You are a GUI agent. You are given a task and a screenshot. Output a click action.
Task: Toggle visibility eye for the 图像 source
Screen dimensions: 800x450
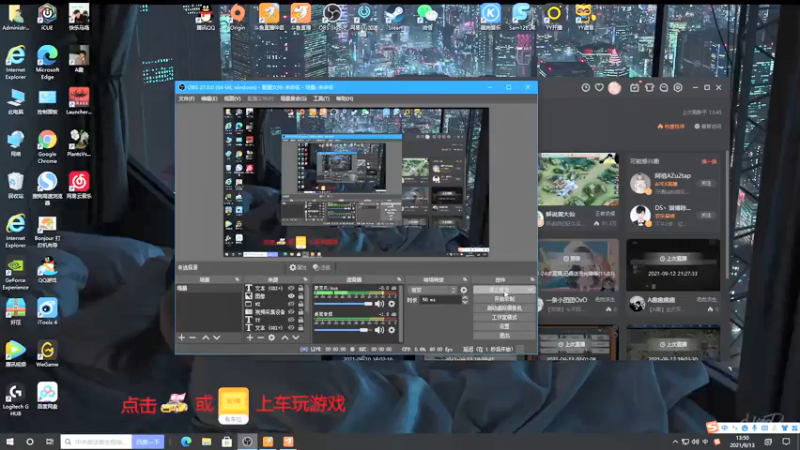291,296
